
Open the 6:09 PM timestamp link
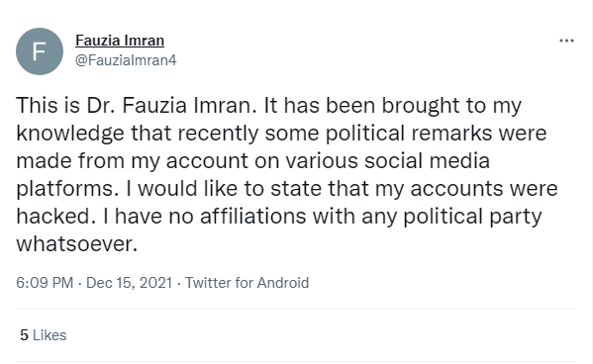pyautogui.click(x=45, y=283)
